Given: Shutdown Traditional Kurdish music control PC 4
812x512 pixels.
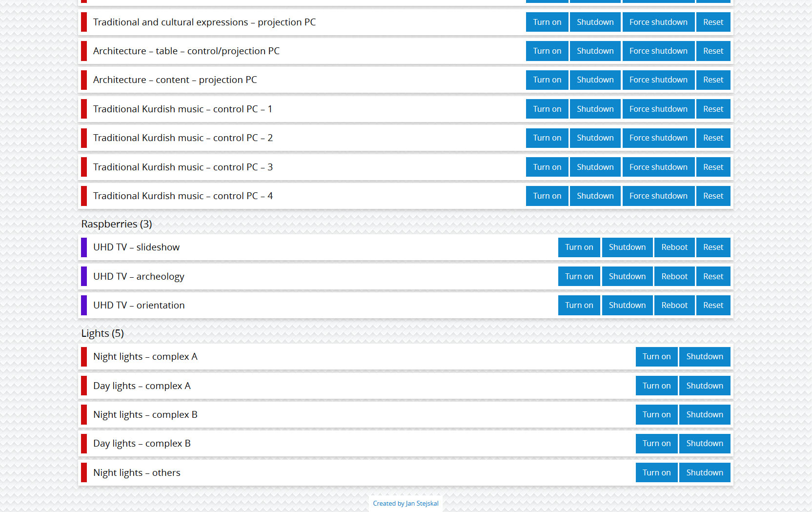Looking at the screenshot, I should tap(595, 196).
